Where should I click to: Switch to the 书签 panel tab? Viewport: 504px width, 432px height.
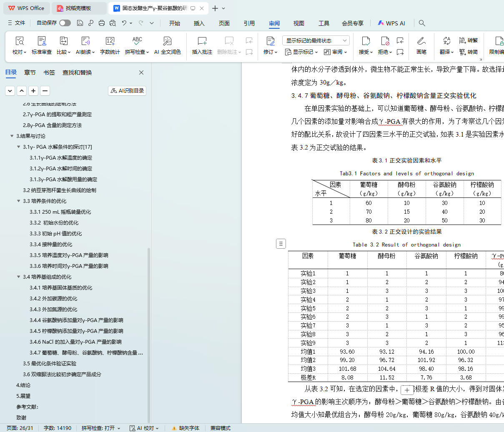(49, 72)
